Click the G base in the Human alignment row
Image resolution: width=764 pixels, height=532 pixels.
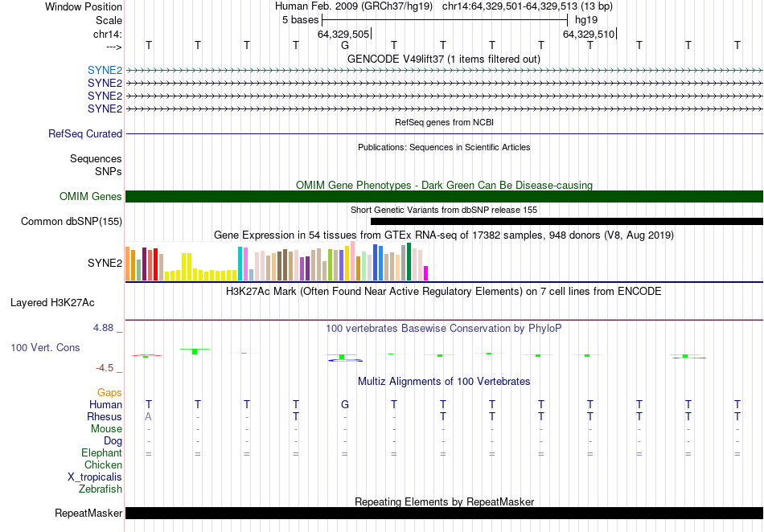coord(345,404)
